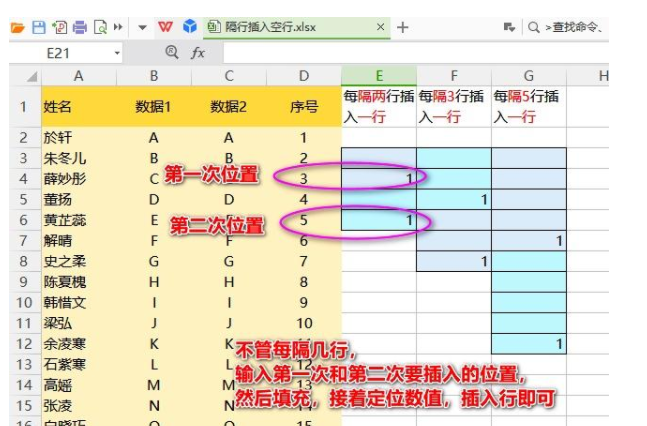Click the ribbon display options icon
This screenshot has width=647, height=426.
(x=509, y=28)
